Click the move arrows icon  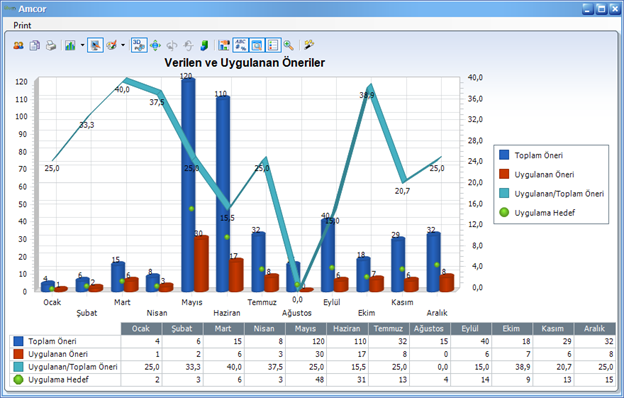pos(155,45)
